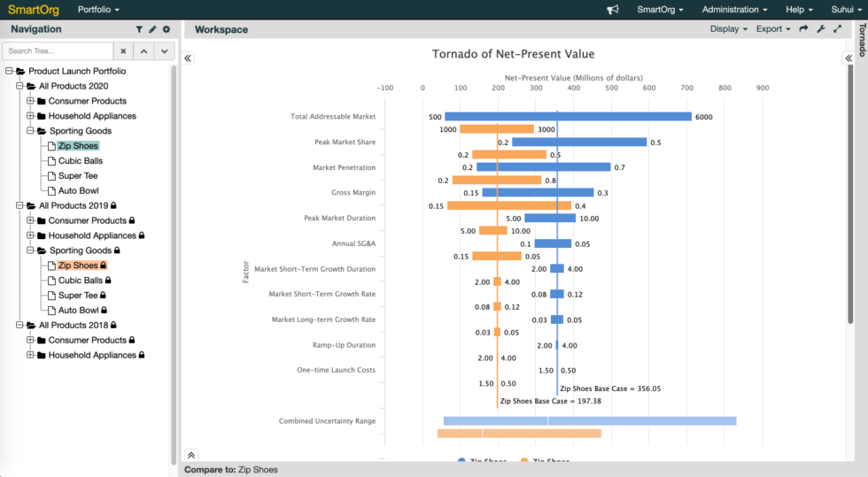
Task: Open the wrench tools icon in Workspace
Action: click(820, 29)
